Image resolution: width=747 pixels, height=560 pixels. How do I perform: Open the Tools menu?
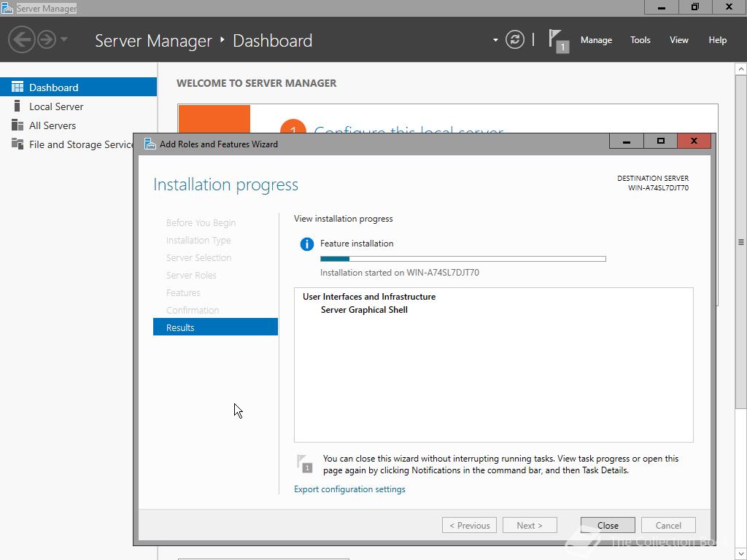coord(640,40)
